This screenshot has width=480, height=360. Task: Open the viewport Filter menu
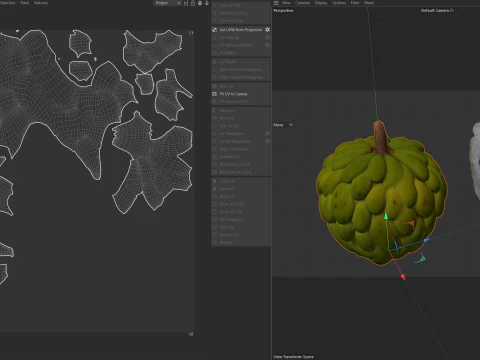coord(355,3)
